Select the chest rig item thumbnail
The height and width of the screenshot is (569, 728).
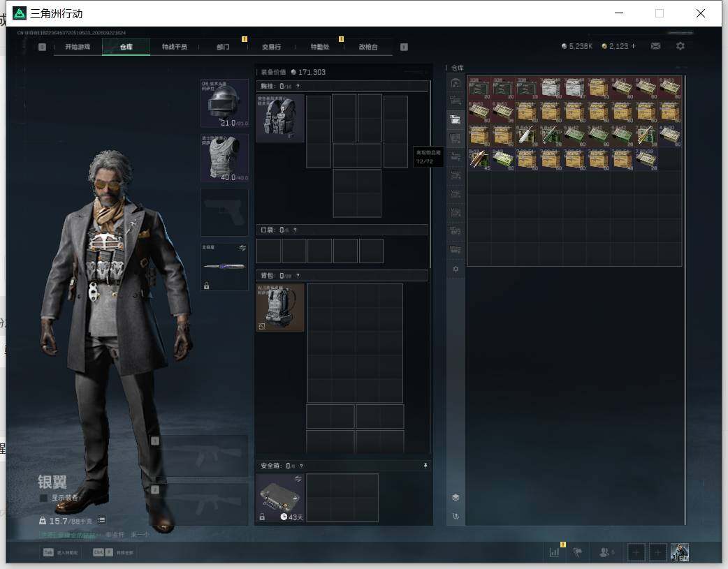[280, 118]
